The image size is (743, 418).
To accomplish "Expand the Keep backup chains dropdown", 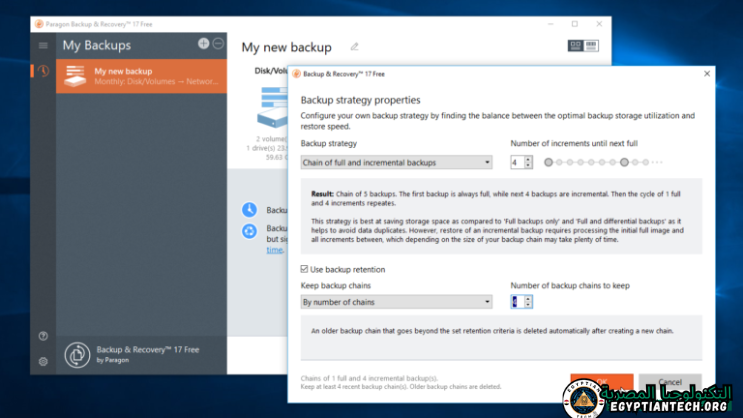I will (397, 302).
